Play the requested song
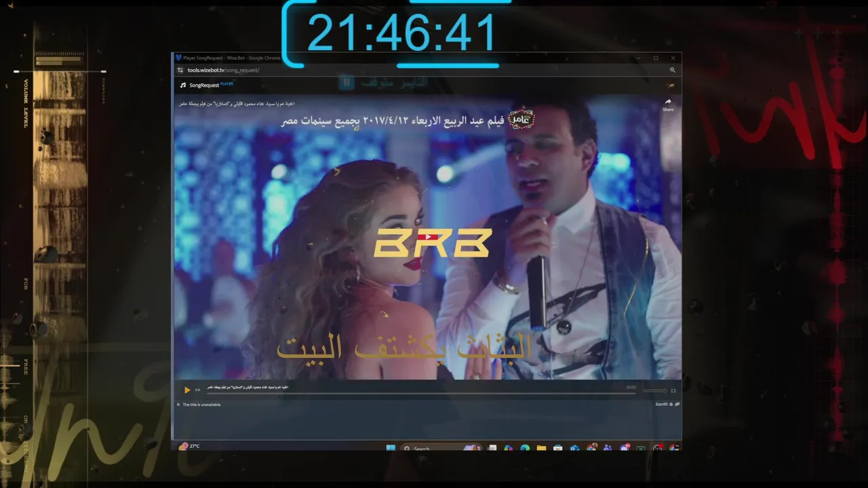The height and width of the screenshot is (488, 868). [187, 390]
